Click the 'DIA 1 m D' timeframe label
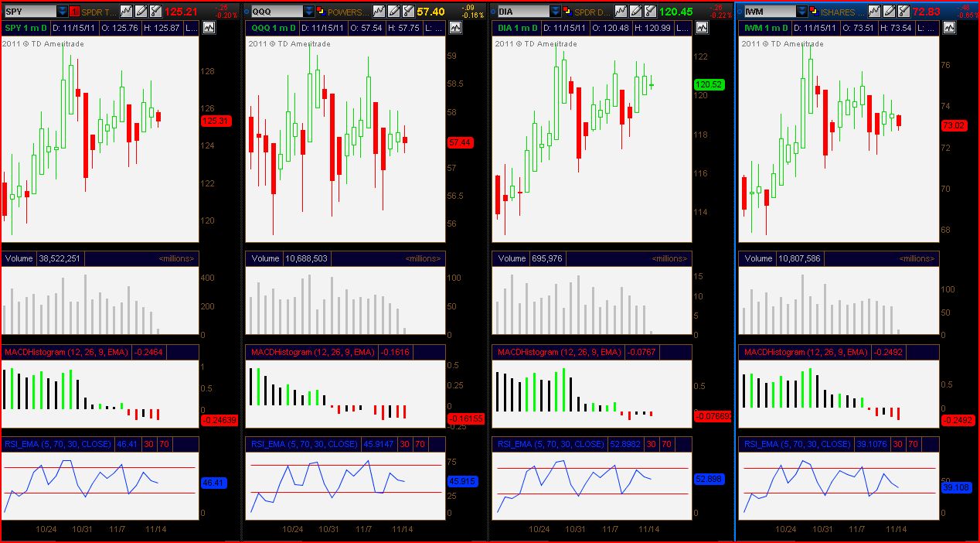The image size is (980, 543). coord(517,27)
